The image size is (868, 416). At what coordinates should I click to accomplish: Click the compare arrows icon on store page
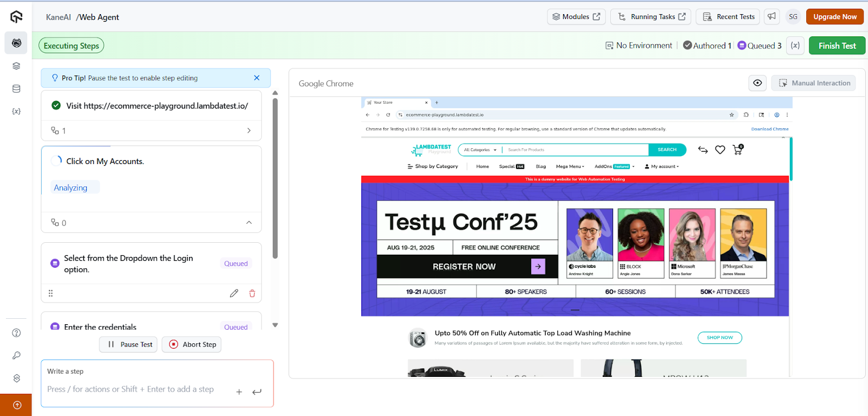pos(703,150)
